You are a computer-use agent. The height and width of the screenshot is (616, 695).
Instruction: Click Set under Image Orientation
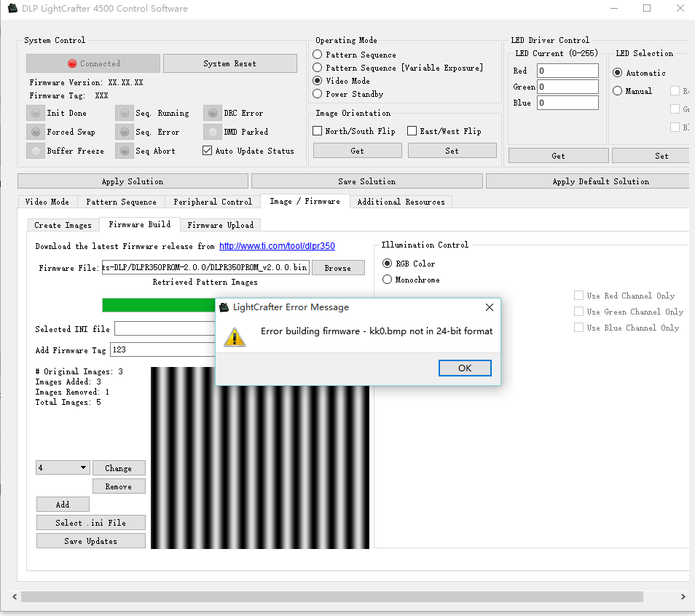pos(452,151)
